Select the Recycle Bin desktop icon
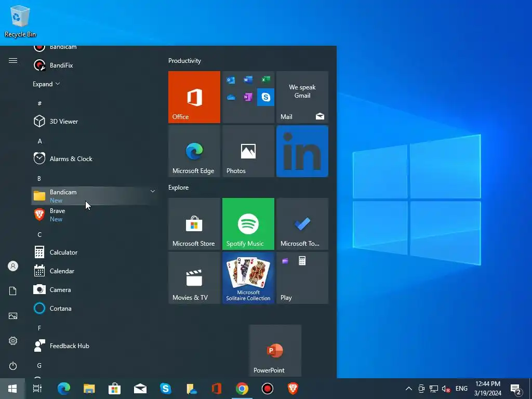The width and height of the screenshot is (532, 399). 20,21
